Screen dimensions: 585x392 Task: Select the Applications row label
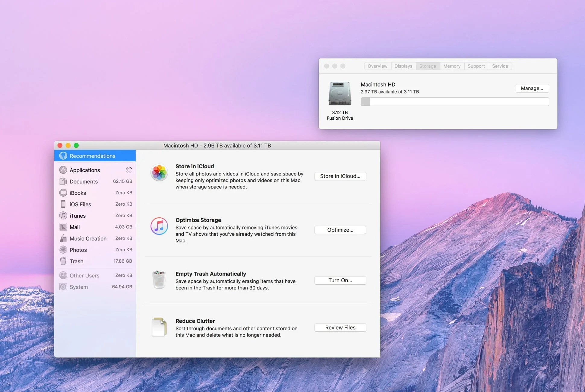pyautogui.click(x=85, y=170)
